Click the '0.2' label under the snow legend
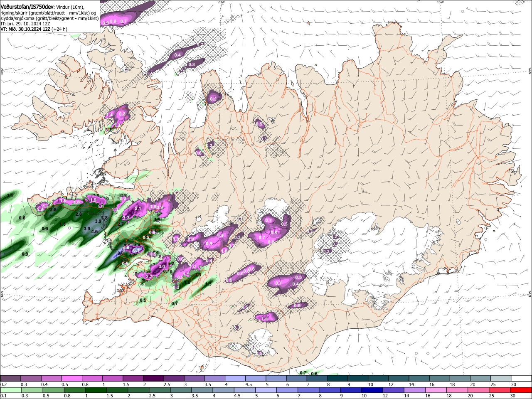This screenshot has height=399, width=532. tap(4, 384)
